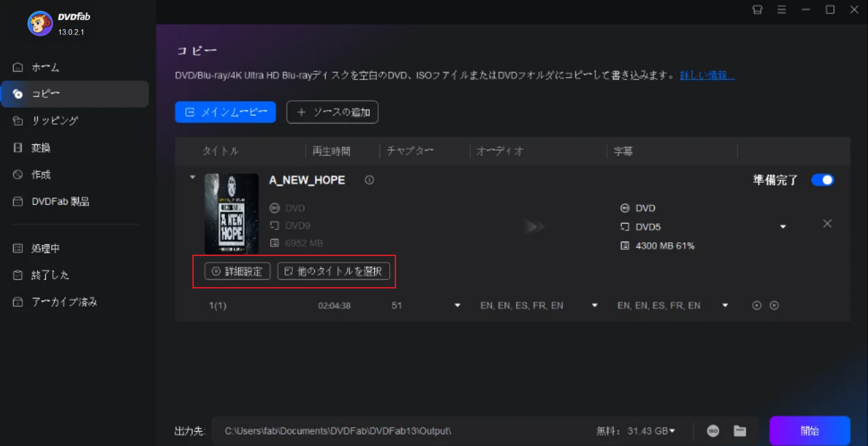Click 再生時間 column header
Viewport: 868px width, 446px height.
[332, 151]
